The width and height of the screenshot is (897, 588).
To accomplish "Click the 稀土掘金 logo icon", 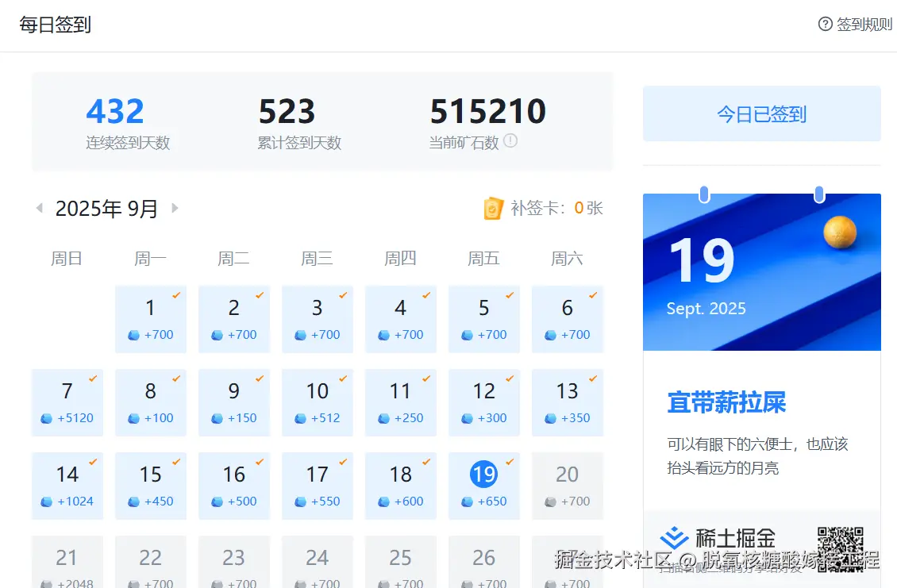I will pos(674,538).
